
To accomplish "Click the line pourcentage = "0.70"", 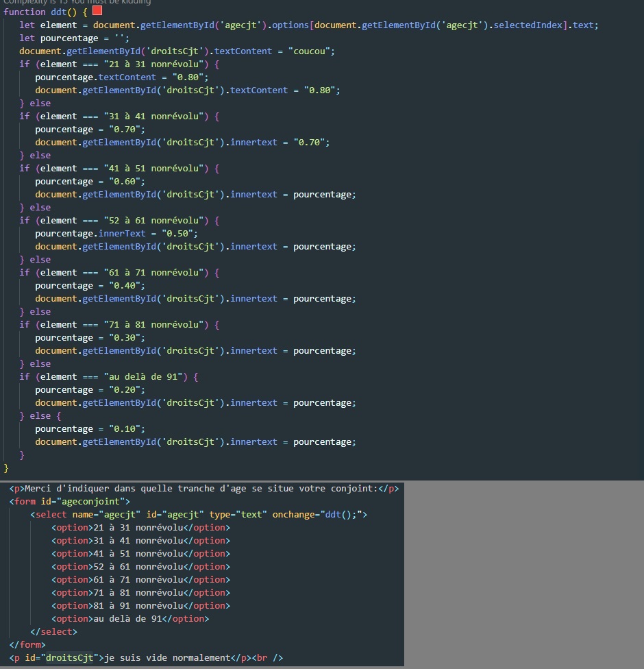I will pos(90,130).
